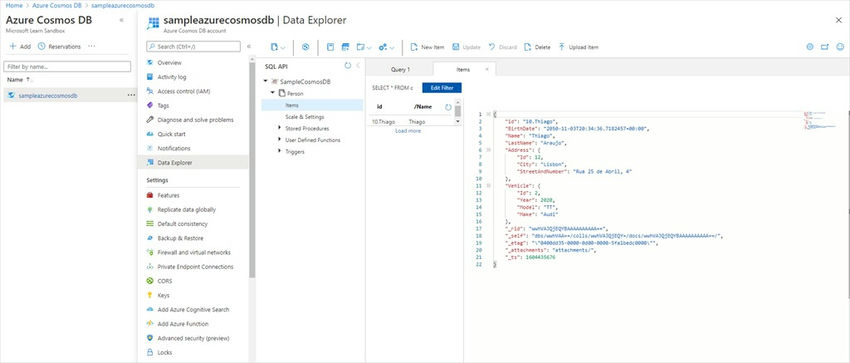Open Scale & Settings tree entry
The height and width of the screenshot is (363, 850).
pyautogui.click(x=305, y=116)
